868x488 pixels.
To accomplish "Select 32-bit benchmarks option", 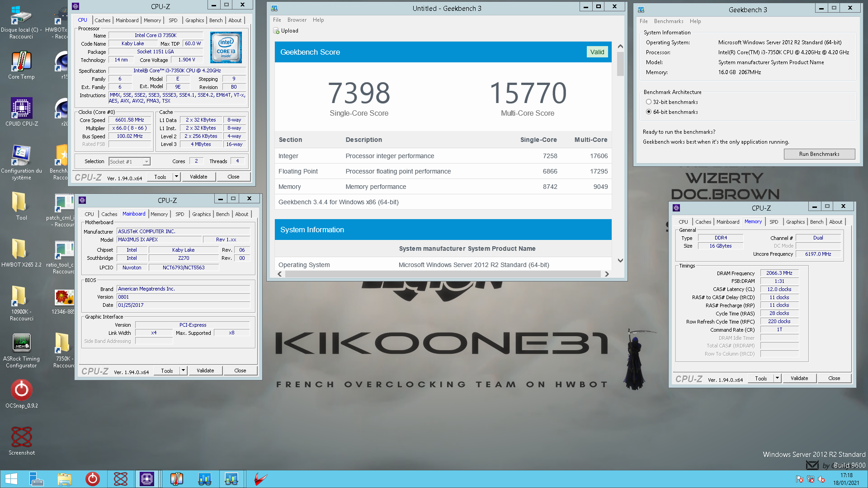I will (649, 102).
